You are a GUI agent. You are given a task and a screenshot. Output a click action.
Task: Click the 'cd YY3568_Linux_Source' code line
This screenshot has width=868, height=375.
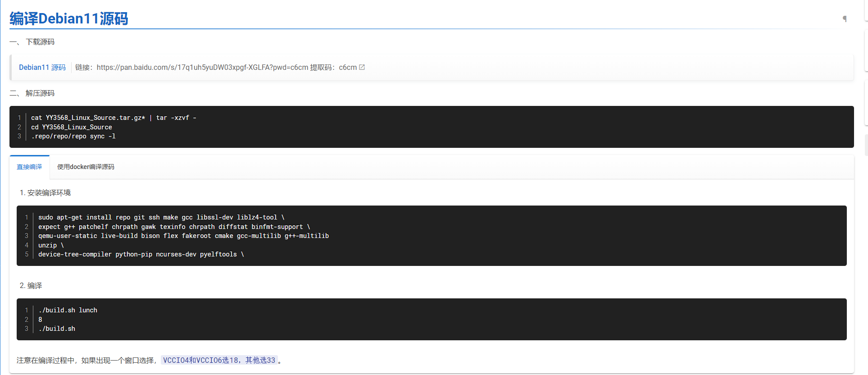71,127
